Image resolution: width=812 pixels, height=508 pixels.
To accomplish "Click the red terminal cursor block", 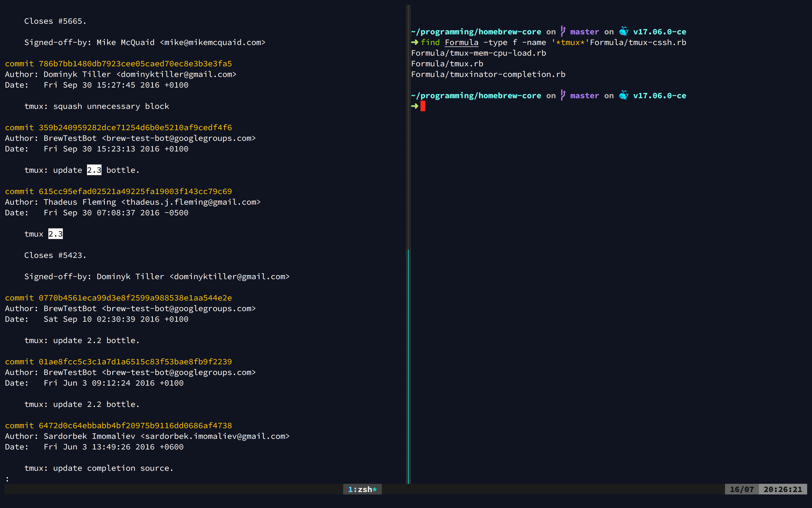I will (x=423, y=106).
